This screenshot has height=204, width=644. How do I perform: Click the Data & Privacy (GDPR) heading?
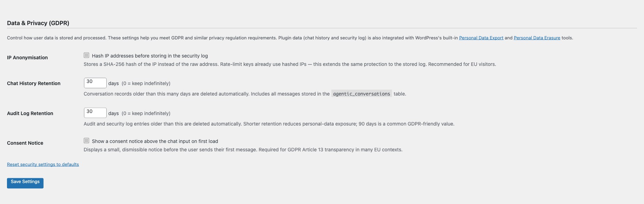pyautogui.click(x=37, y=23)
